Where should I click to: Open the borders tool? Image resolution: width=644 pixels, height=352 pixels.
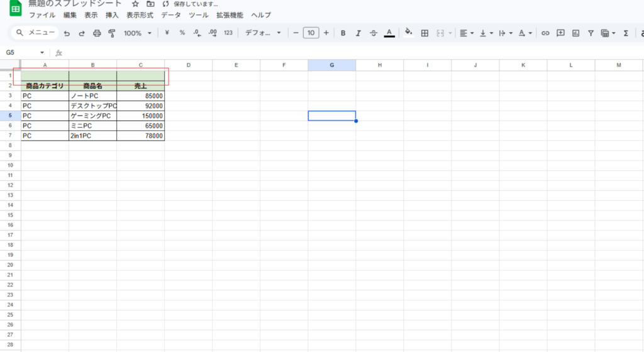click(x=425, y=33)
